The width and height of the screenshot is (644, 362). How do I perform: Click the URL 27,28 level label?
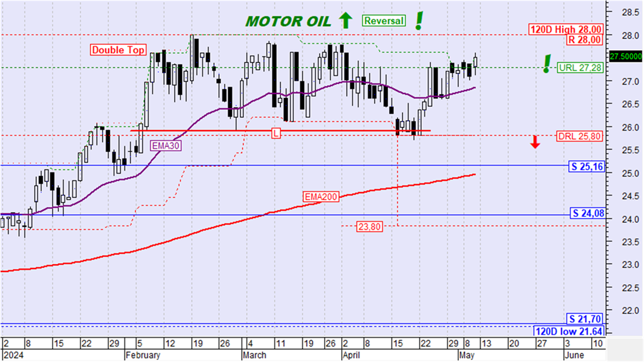[x=580, y=68]
